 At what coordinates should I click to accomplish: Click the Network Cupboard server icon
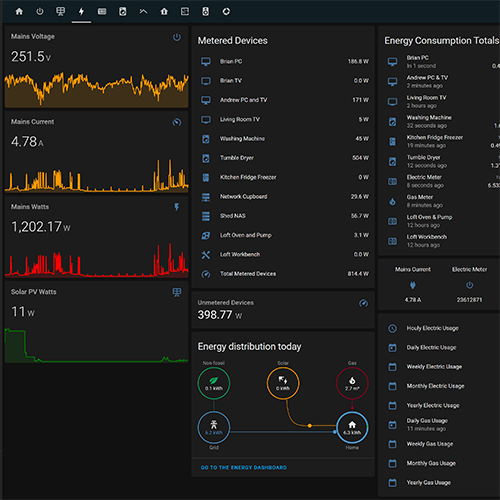206,197
